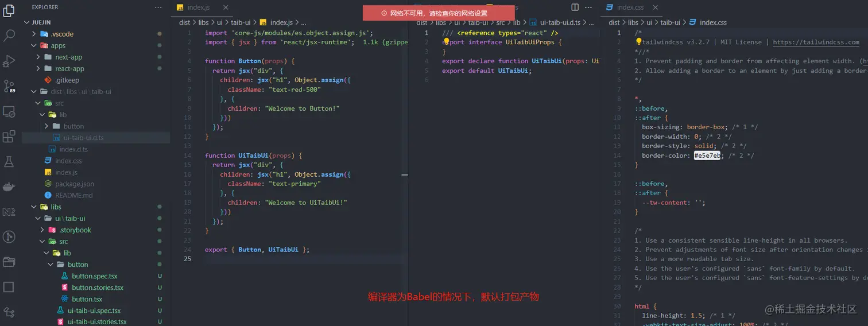Image resolution: width=868 pixels, height=326 pixels.
Task: Expand the next-app folder
Action: (38, 57)
